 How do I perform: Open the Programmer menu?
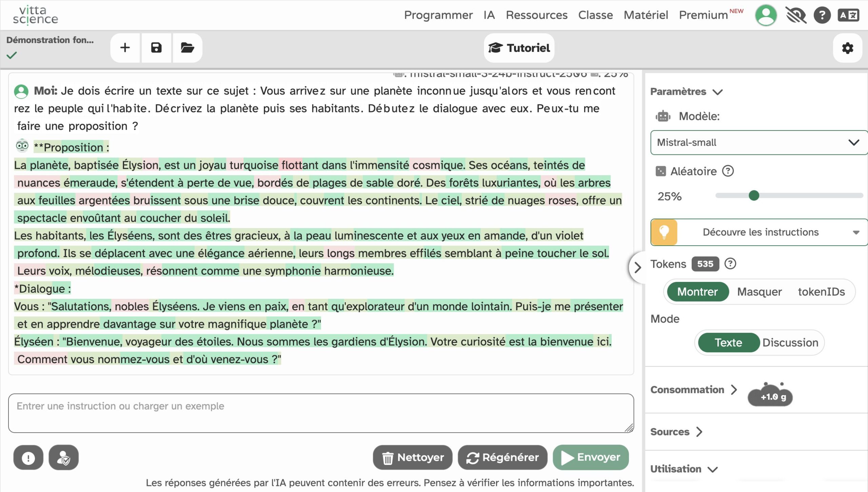(x=438, y=15)
